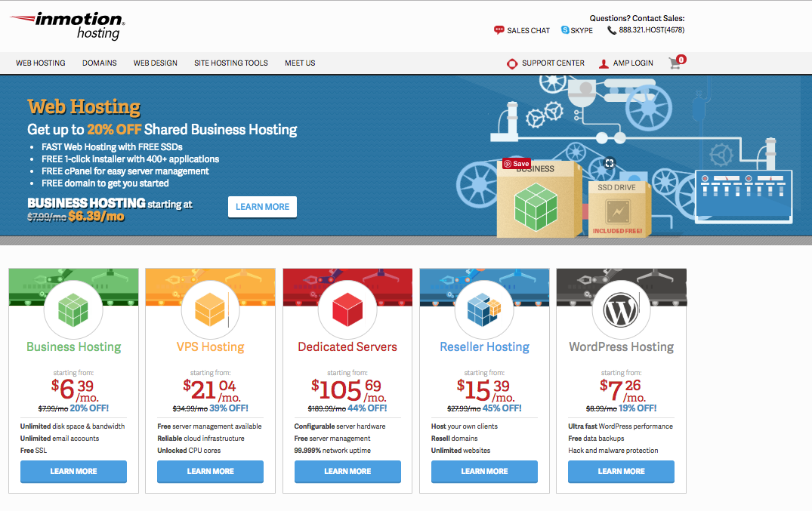Click Learn More under Reseller Hosting
Image resolution: width=812 pixels, height=511 pixels.
(484, 472)
